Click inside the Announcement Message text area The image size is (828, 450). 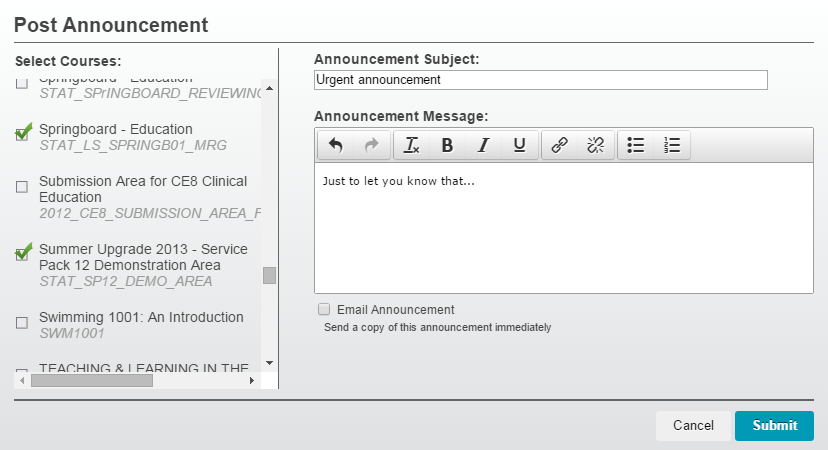(563, 228)
